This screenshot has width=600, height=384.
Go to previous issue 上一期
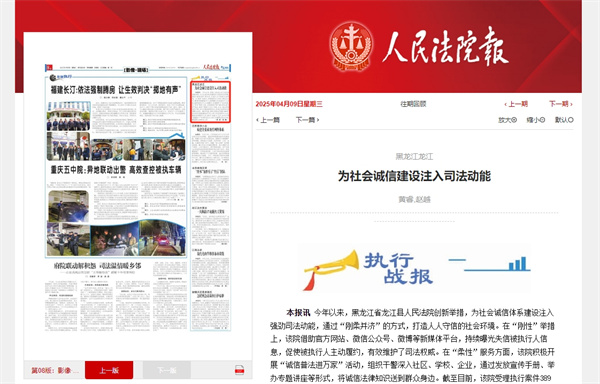(516, 104)
